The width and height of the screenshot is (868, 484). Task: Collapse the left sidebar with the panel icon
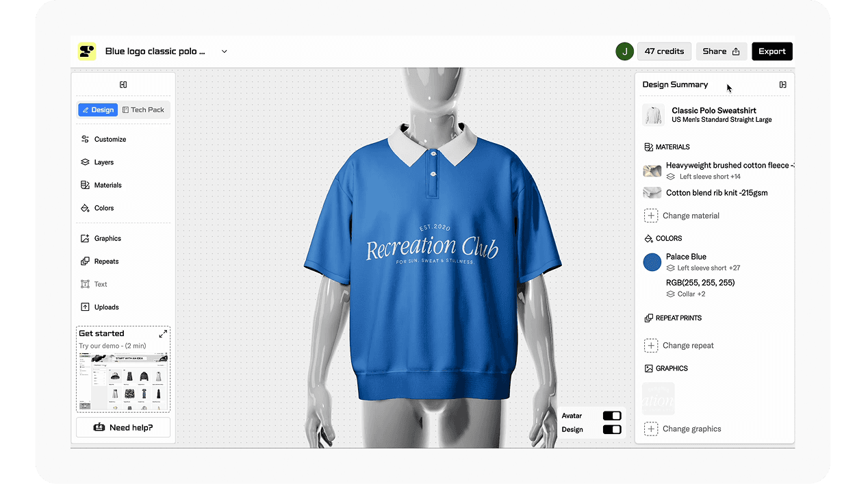123,84
